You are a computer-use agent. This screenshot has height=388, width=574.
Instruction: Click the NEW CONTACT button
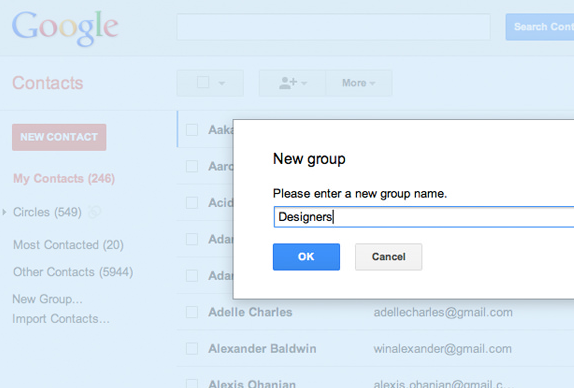point(59,137)
